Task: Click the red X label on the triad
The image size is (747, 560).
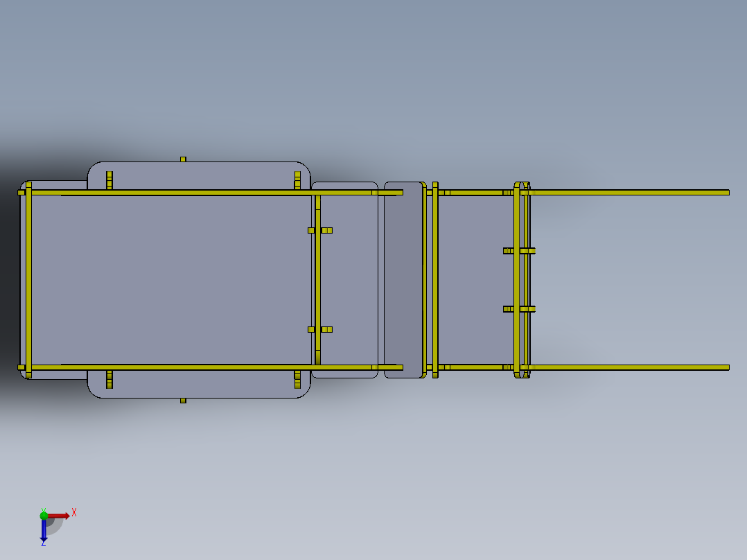Action: 74,512
